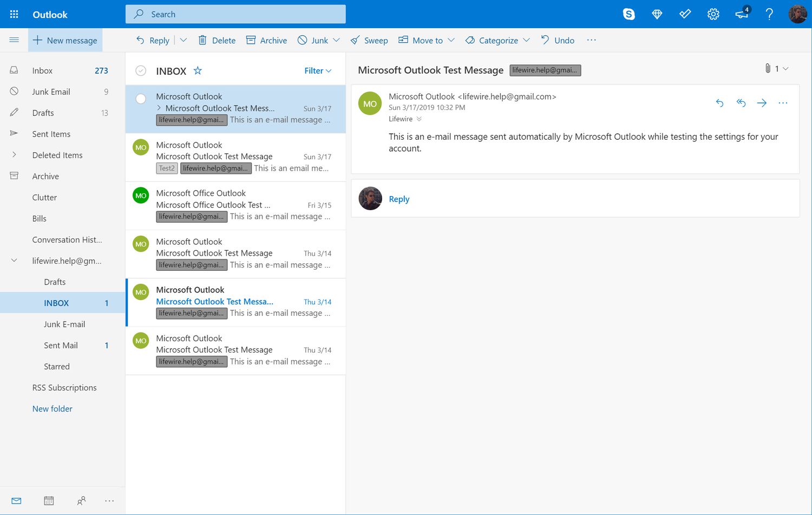
Task: Open the Starred subfolder
Action: pyautogui.click(x=62, y=366)
